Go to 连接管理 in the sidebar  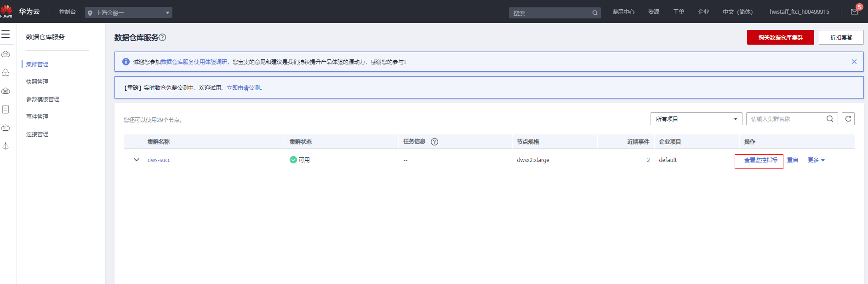point(37,134)
